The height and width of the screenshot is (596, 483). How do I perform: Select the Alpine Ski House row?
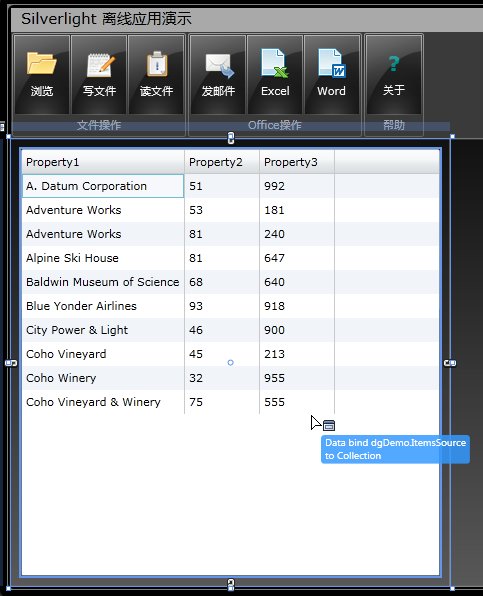[x=231, y=258]
